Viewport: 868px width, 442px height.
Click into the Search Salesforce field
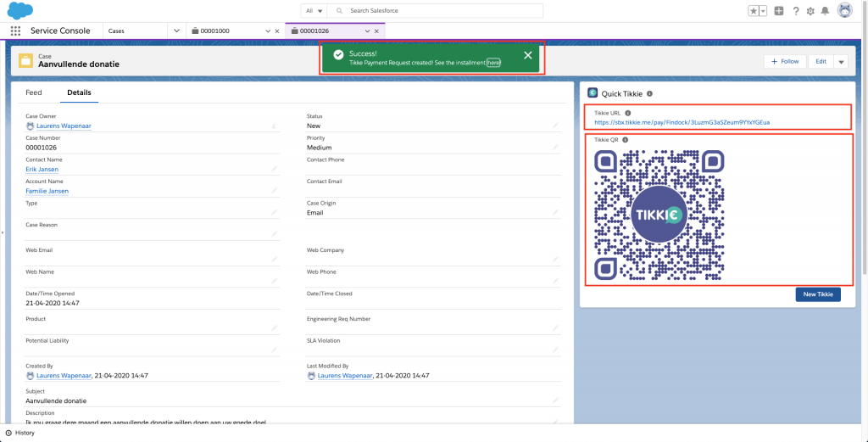441,10
